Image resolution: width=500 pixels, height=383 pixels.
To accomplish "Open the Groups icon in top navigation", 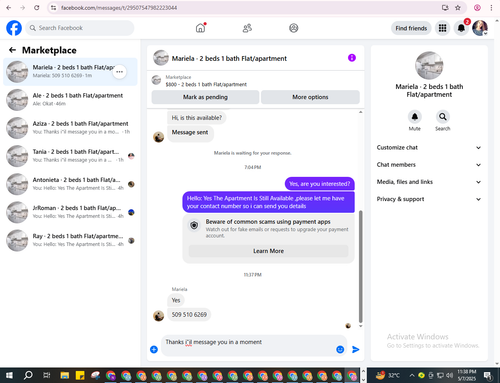I will pos(293,28).
